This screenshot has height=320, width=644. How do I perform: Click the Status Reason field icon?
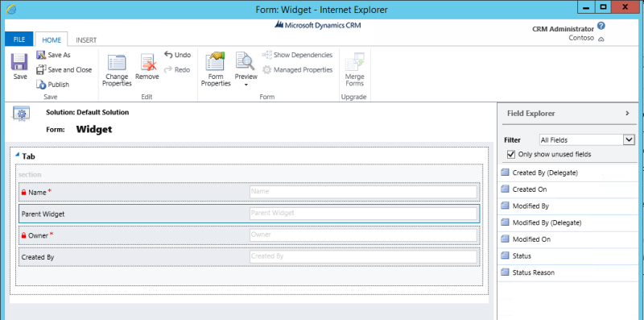pyautogui.click(x=505, y=272)
